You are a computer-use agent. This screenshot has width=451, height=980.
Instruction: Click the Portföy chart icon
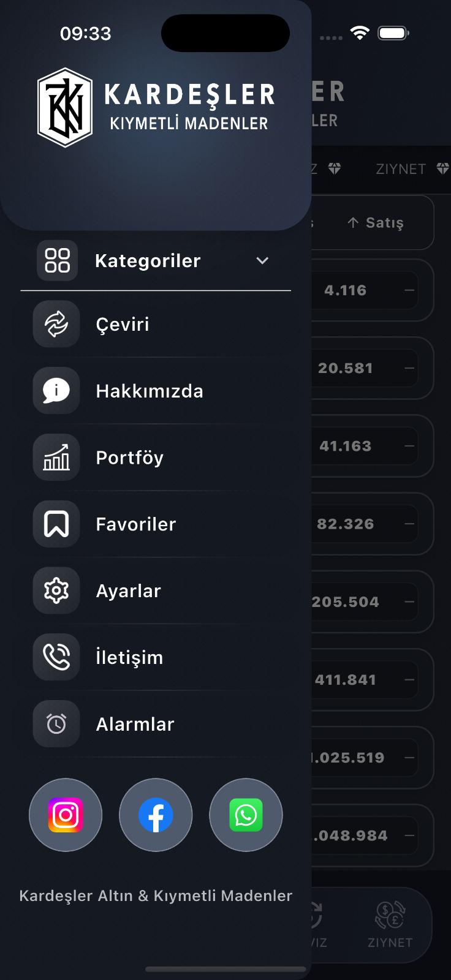pyautogui.click(x=56, y=458)
